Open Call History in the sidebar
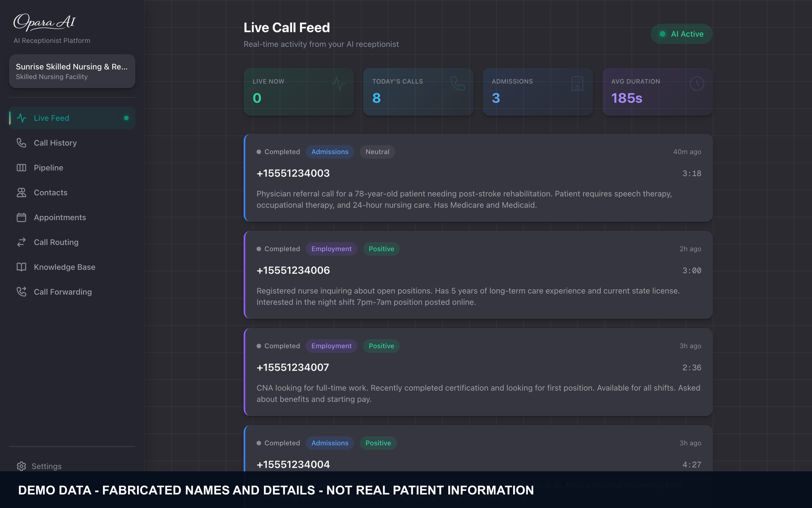 coord(72,143)
